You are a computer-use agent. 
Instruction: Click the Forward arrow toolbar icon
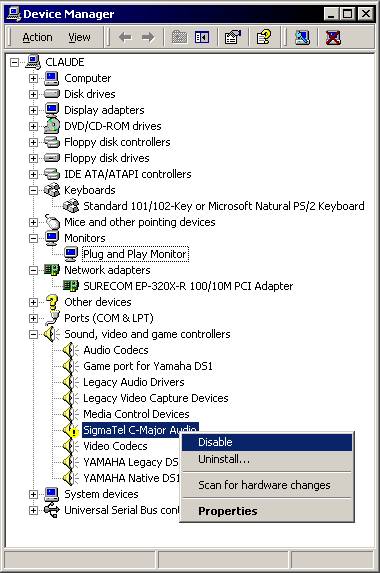pos(148,37)
